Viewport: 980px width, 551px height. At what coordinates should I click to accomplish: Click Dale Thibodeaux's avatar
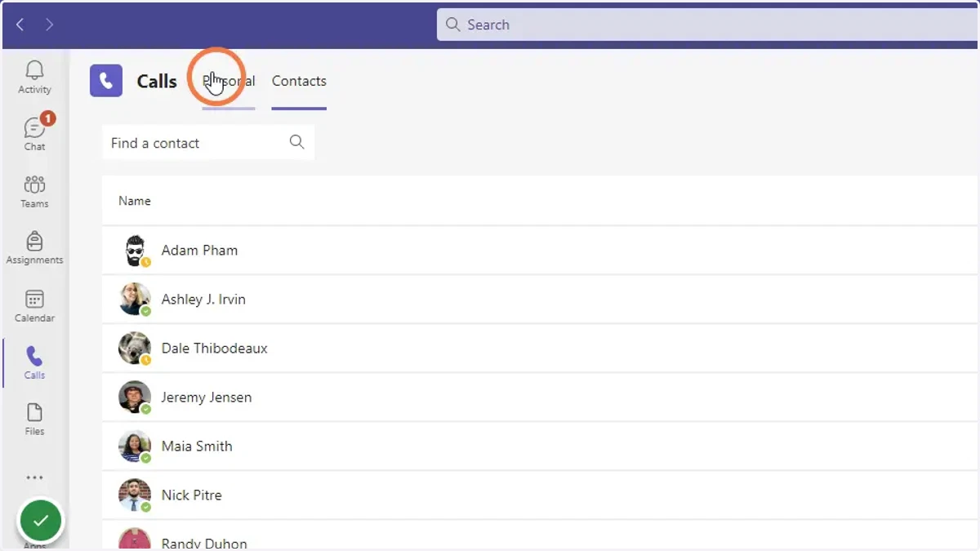135,349
